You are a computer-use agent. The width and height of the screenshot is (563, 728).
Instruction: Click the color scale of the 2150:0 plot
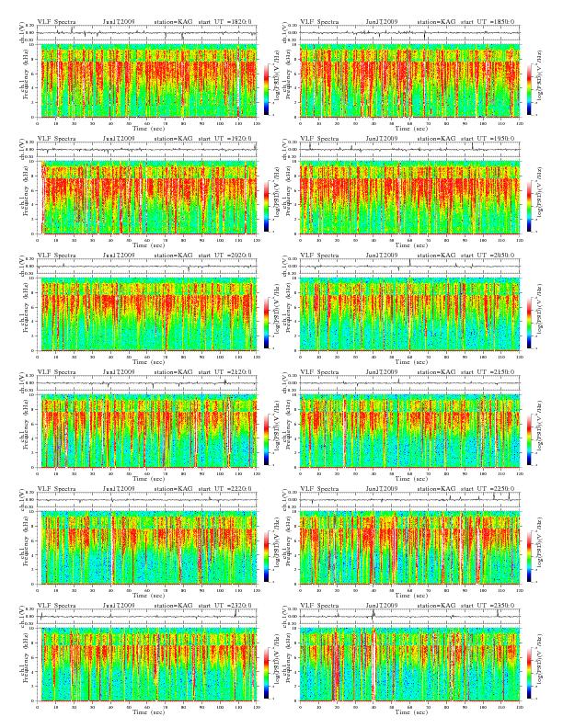click(x=529, y=440)
